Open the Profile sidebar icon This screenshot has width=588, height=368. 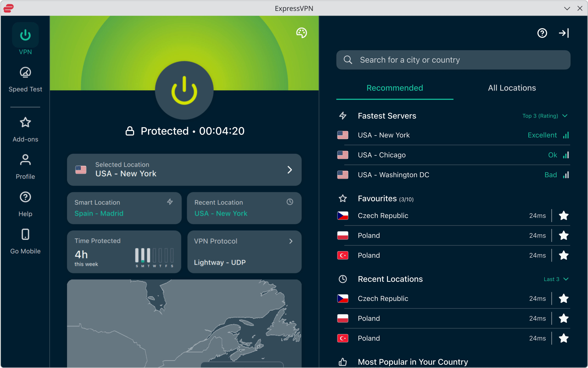point(25,160)
